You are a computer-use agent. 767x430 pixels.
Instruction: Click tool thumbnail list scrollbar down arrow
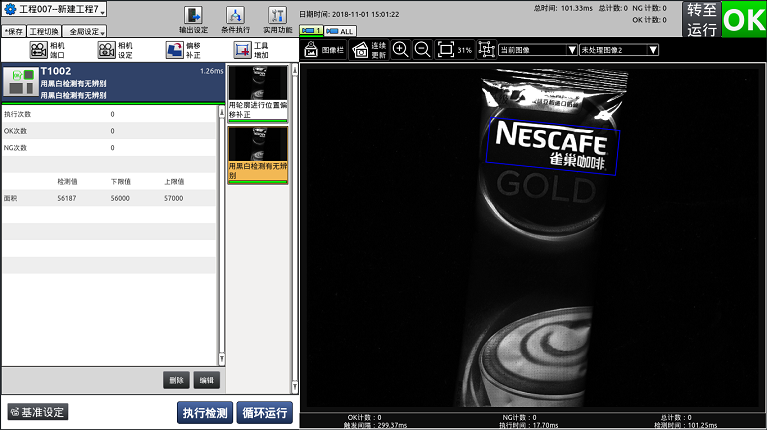click(x=294, y=387)
